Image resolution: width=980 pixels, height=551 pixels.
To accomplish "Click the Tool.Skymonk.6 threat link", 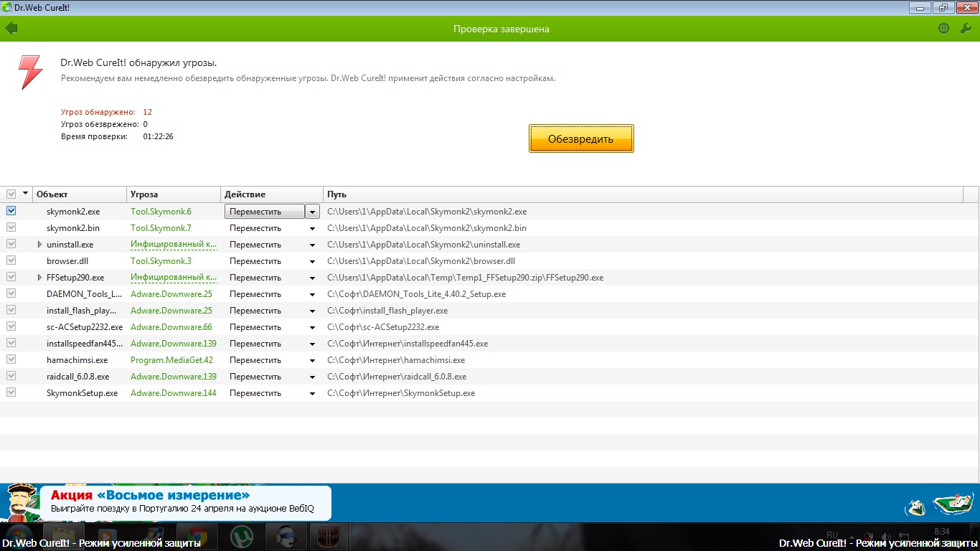I will click(x=161, y=212).
